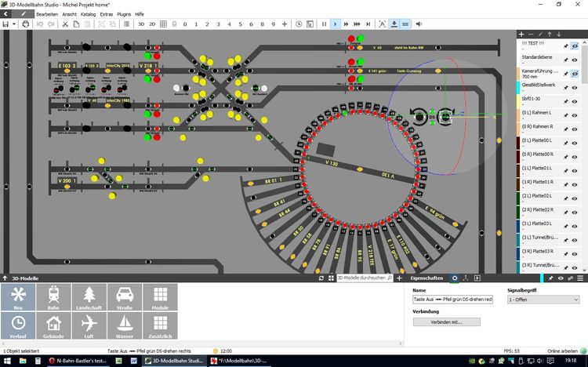
Task: Click the Verbinden mit... button
Action: 446,322
